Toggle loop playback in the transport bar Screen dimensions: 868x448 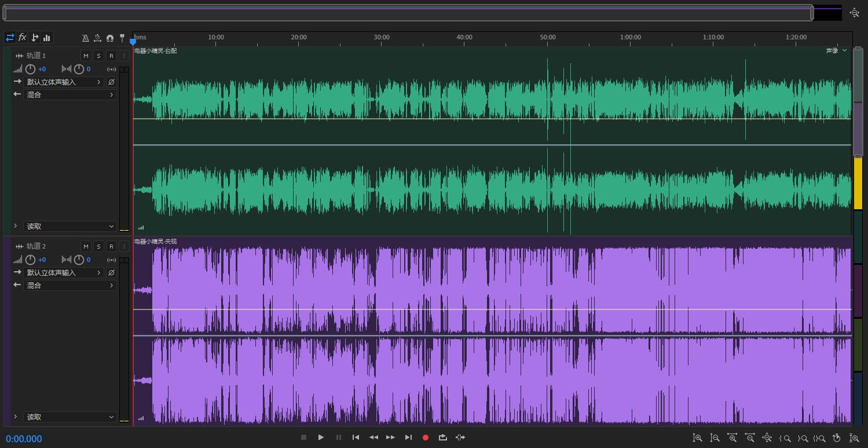[443, 438]
